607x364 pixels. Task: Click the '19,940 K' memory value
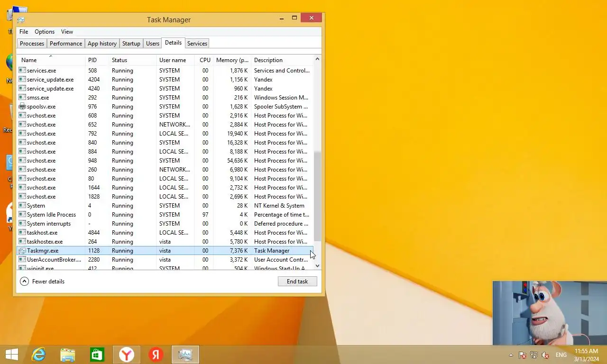point(237,134)
